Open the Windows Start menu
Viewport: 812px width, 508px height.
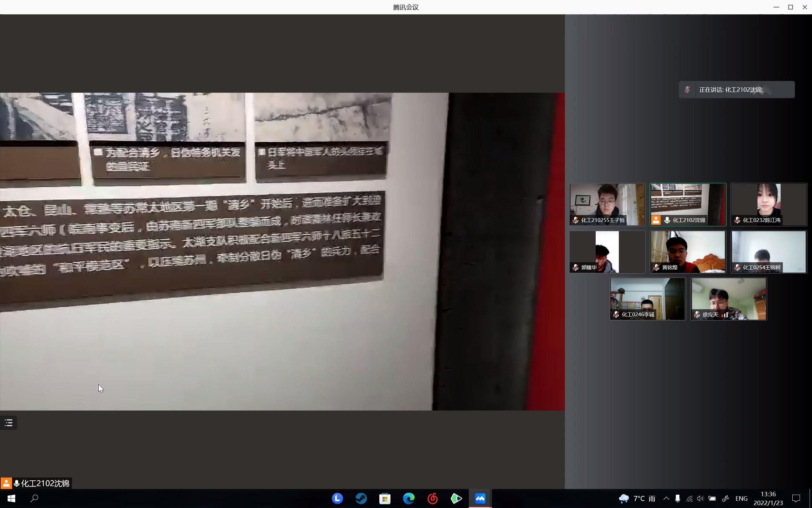(11, 498)
